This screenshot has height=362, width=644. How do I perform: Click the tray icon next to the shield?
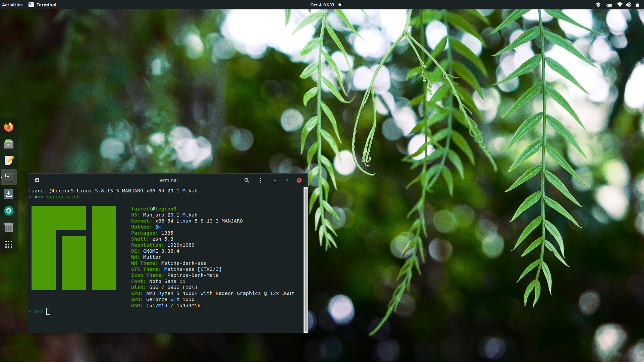(609, 5)
